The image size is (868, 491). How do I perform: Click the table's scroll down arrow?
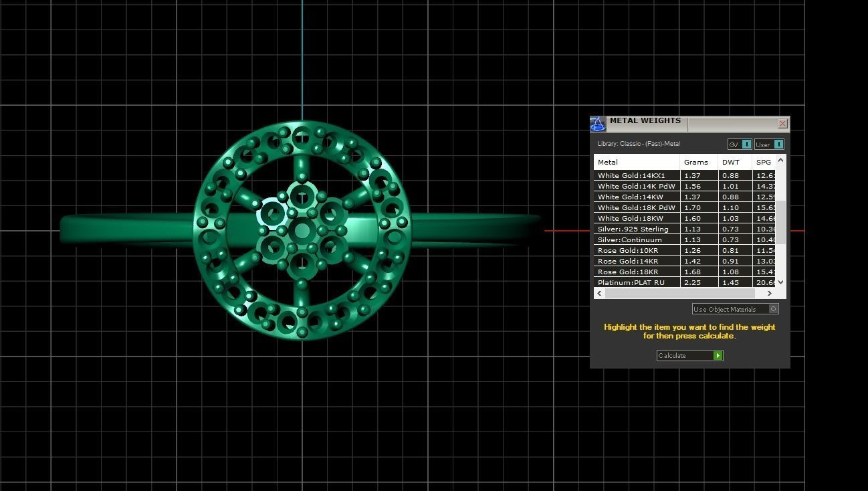781,282
